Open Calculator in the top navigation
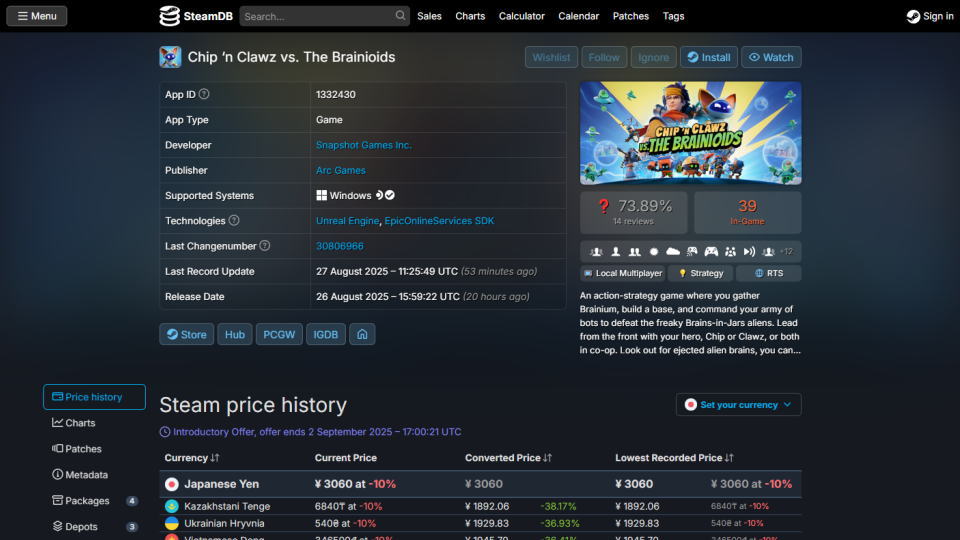Viewport: 960px width, 540px height. (x=522, y=16)
